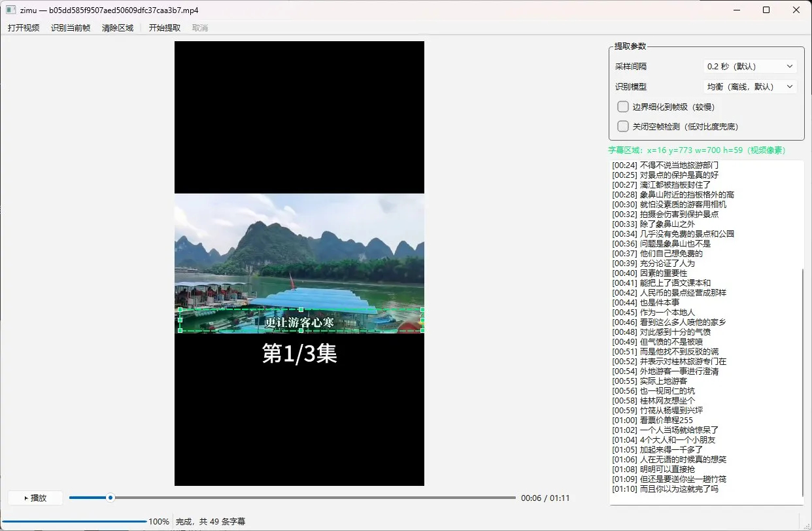The image size is (812, 531).
Task: Click the status text 完成，共 49 条字幕
Action: (211, 521)
